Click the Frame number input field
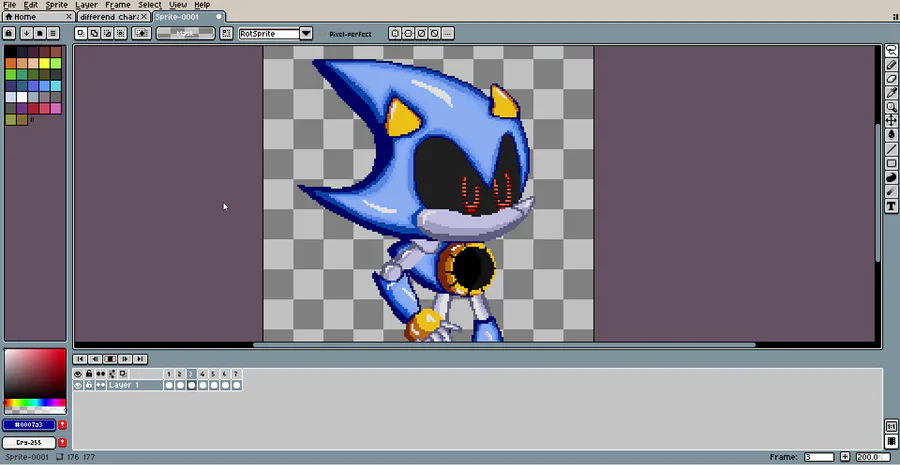900x465 pixels. coord(819,457)
